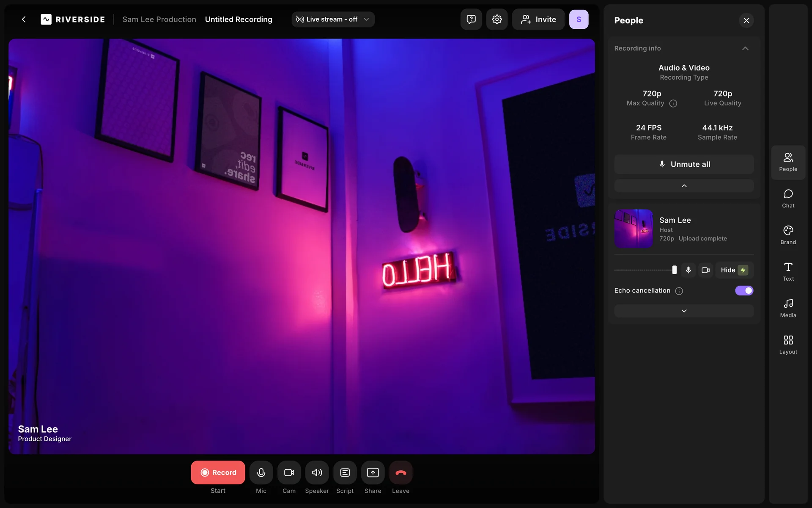Toggle Sam Lee's camera in People panel
The width and height of the screenshot is (812, 508).
coord(705,270)
